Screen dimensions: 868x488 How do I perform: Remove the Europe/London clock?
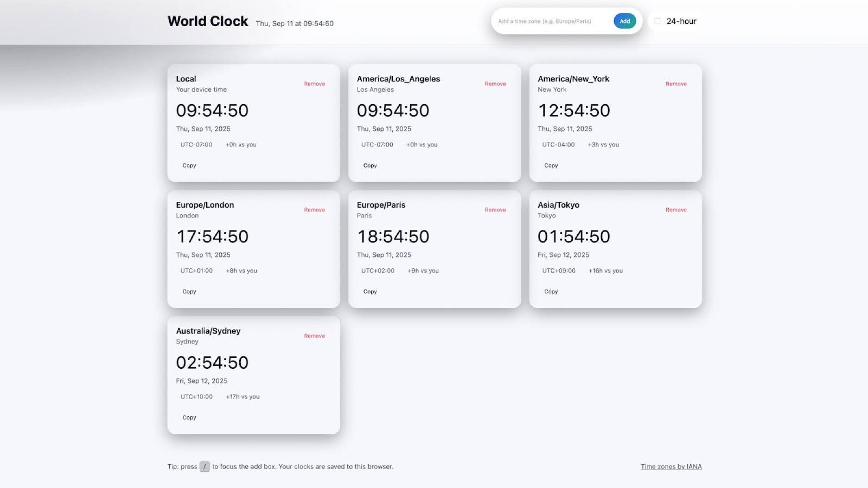(x=314, y=210)
